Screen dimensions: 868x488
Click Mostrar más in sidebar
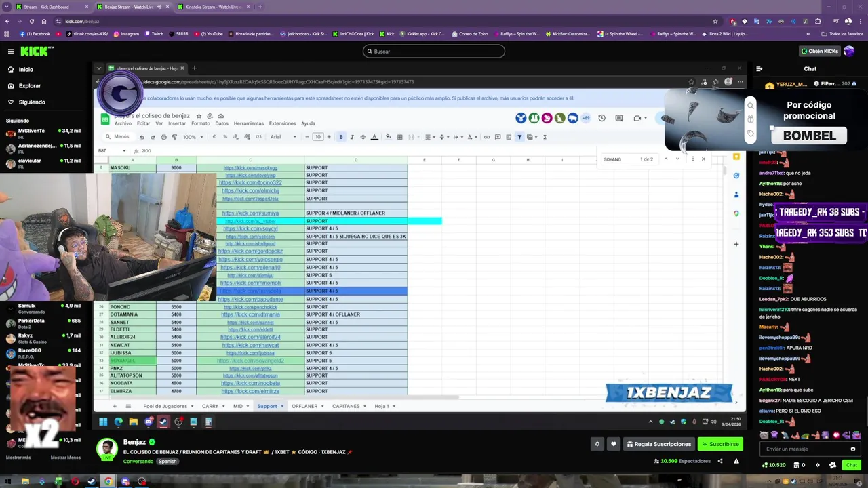(x=18, y=457)
